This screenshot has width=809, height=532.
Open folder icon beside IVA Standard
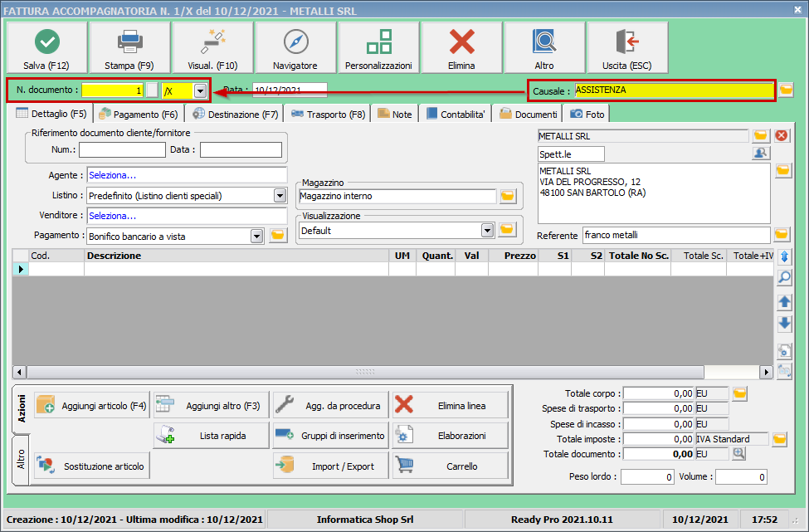780,439
